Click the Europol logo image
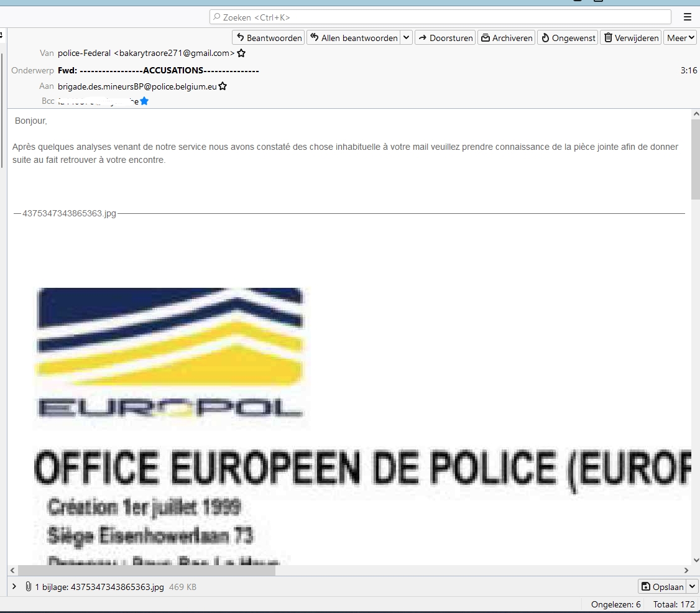The image size is (700, 613). [170, 353]
